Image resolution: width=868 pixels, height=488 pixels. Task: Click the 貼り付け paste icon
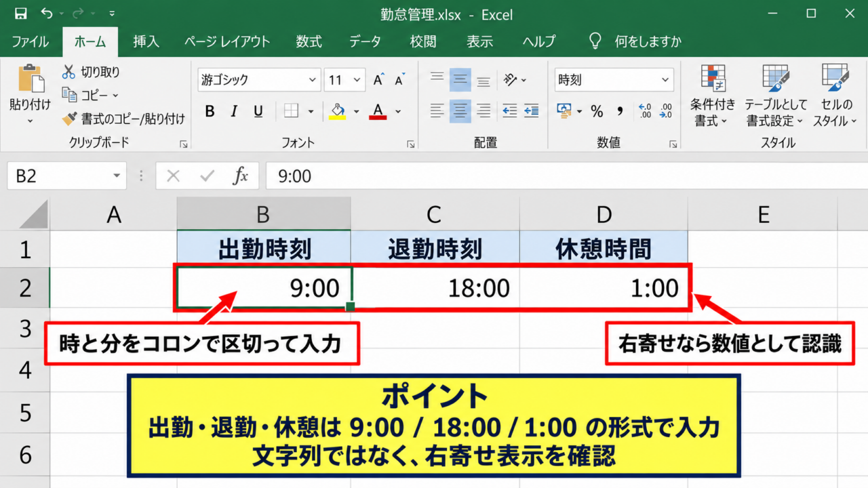point(30,79)
